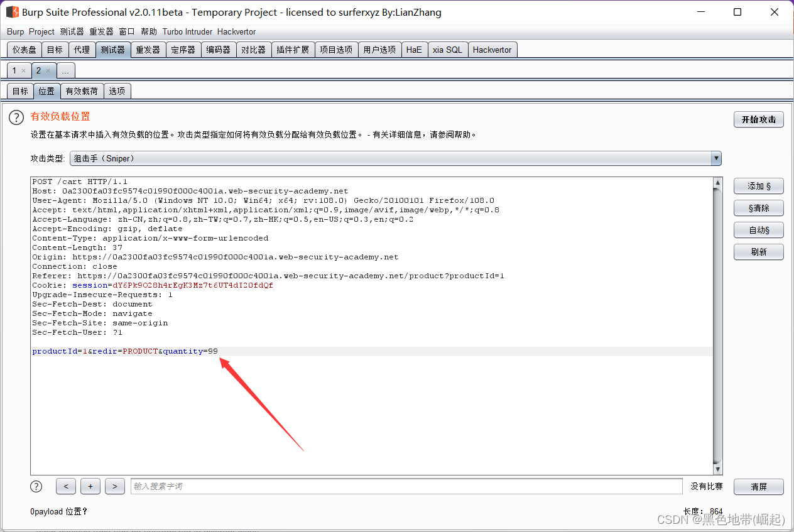This screenshot has width=794, height=532.
Task: Open a new attack tab with ...
Action: tap(65, 71)
